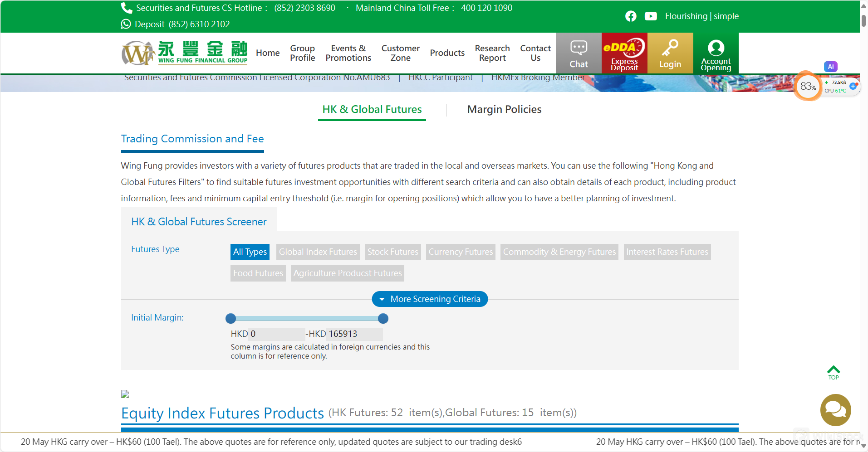This screenshot has height=452, width=868.
Task: Click Trading Commission and Fee heading
Action: [x=192, y=139]
